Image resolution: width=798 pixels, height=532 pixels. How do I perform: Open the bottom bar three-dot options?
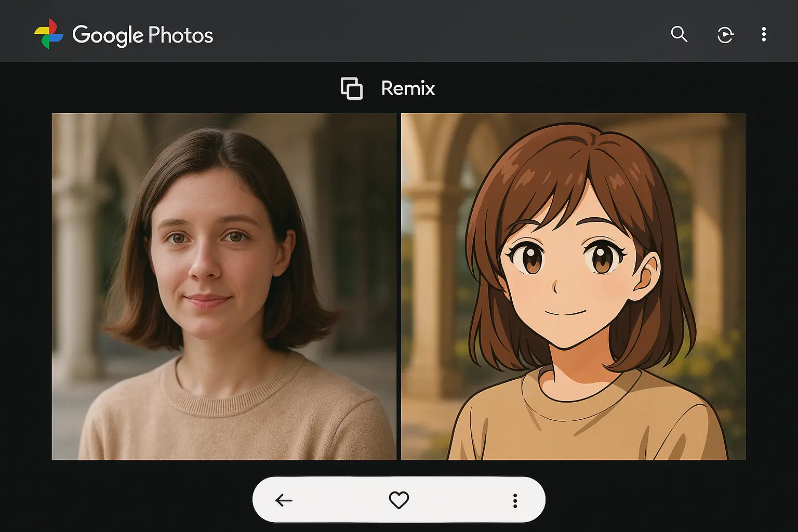tap(515, 501)
